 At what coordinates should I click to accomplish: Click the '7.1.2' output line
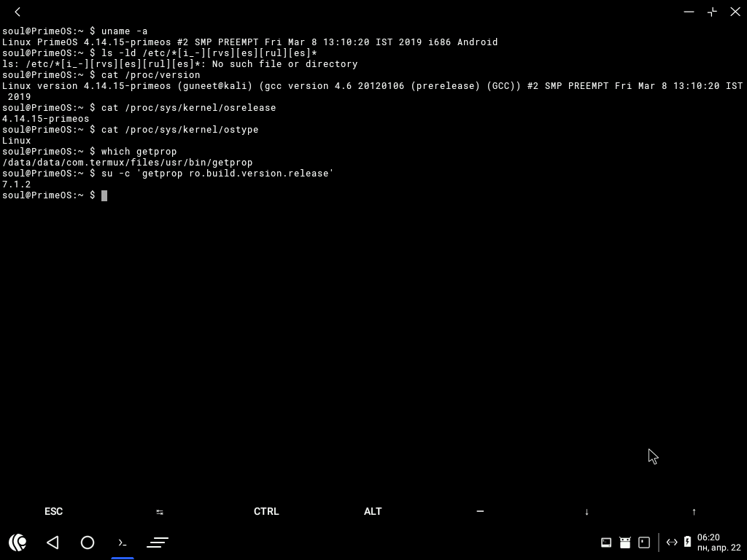pyautogui.click(x=17, y=184)
